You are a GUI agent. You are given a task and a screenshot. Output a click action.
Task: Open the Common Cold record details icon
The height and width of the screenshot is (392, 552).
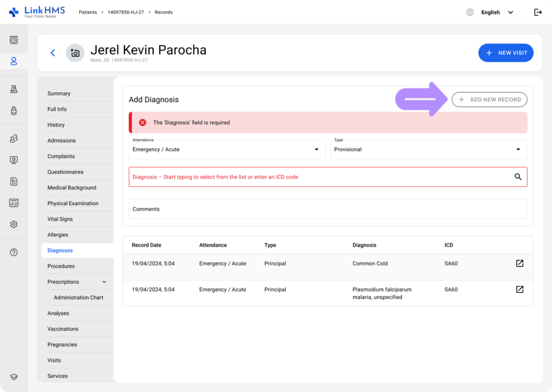(x=519, y=263)
